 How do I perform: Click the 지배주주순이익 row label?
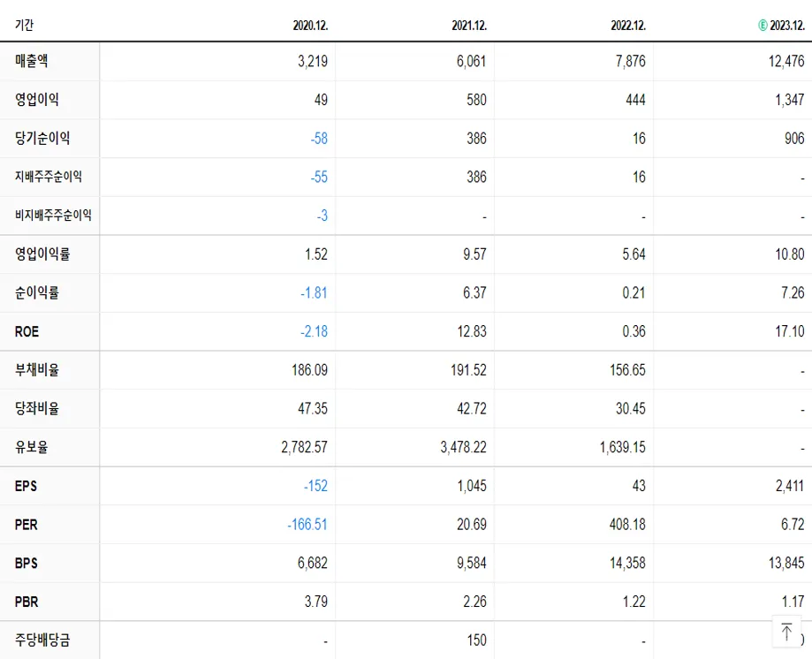(49, 177)
